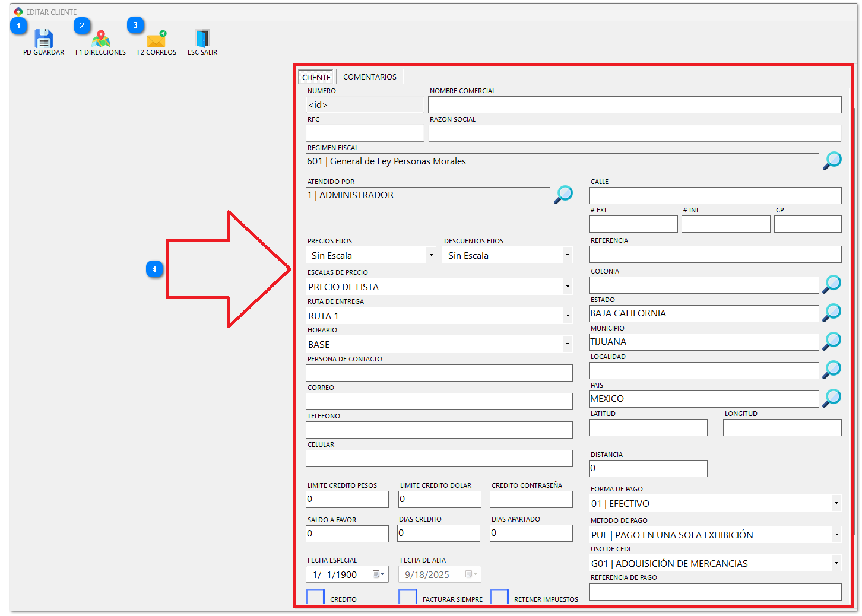Expand the Precios Fijos dropdown
Viewport: 862px width, 616px height.
(431, 255)
